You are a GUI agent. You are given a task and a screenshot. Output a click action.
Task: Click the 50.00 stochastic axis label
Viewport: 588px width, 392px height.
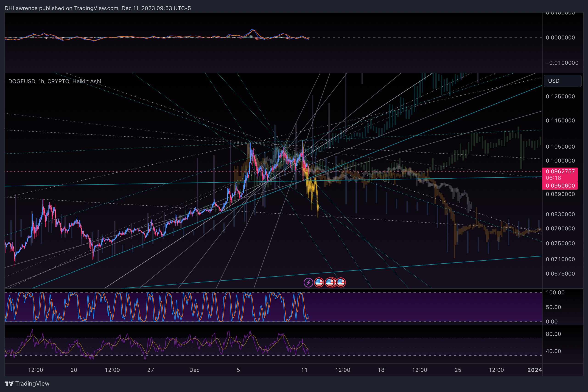(553, 307)
